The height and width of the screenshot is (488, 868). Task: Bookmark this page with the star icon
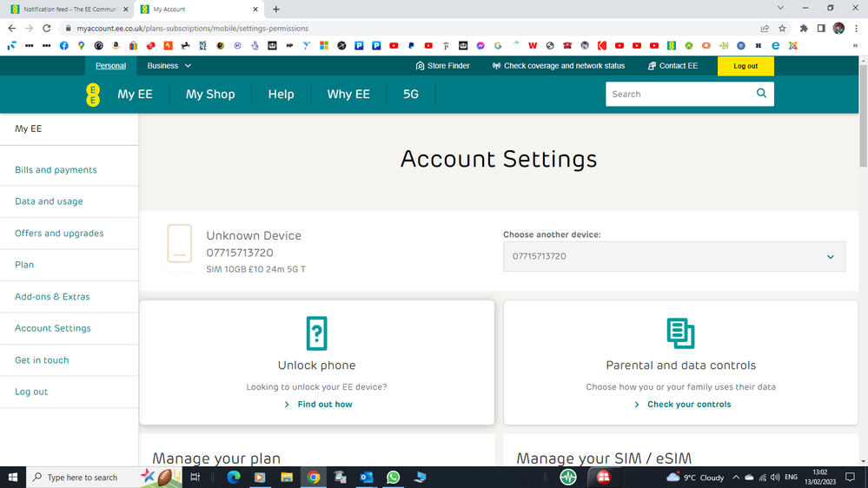click(x=782, y=28)
